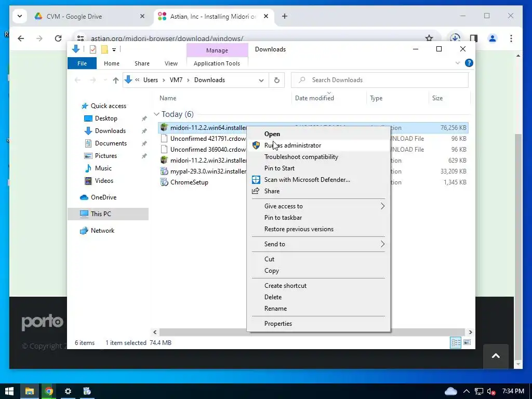
Task: Click the Explorer up-directory arrow
Action: point(116,80)
